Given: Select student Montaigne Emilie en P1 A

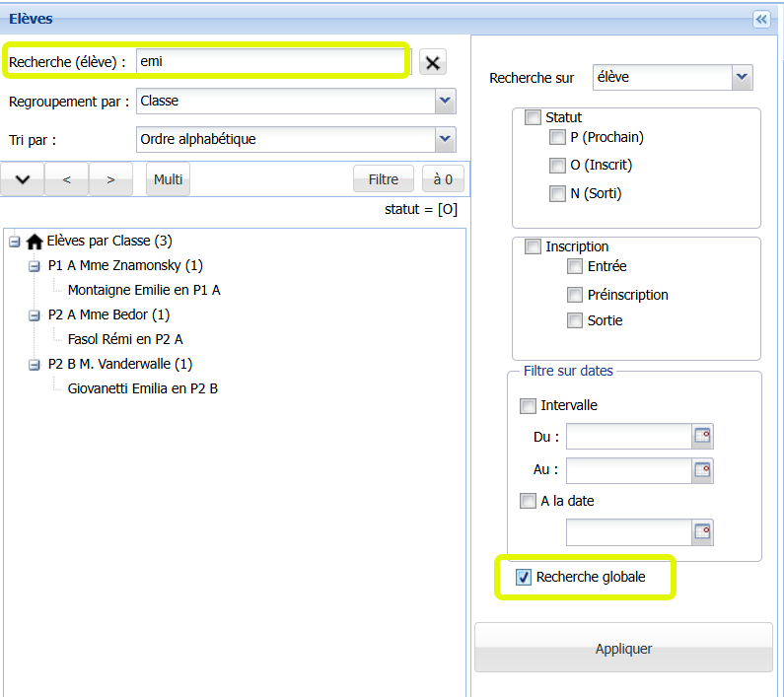Looking at the screenshot, I should click(144, 290).
